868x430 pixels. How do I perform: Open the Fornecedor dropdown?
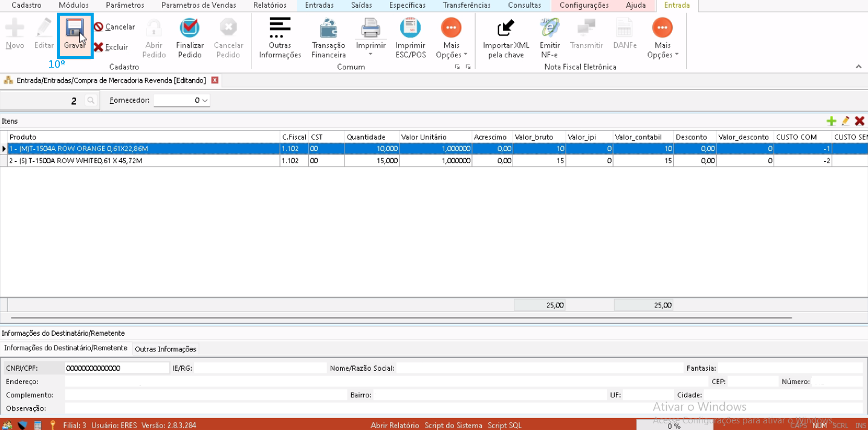click(x=205, y=100)
